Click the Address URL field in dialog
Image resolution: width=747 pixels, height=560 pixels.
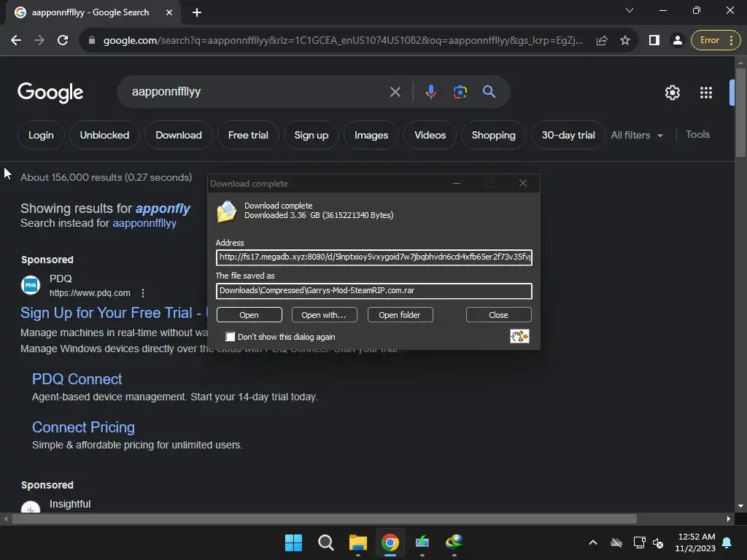[x=374, y=257]
